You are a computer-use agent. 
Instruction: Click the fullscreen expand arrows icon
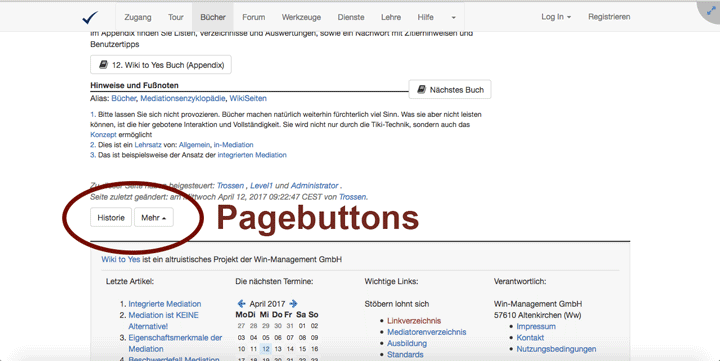(711, 10)
